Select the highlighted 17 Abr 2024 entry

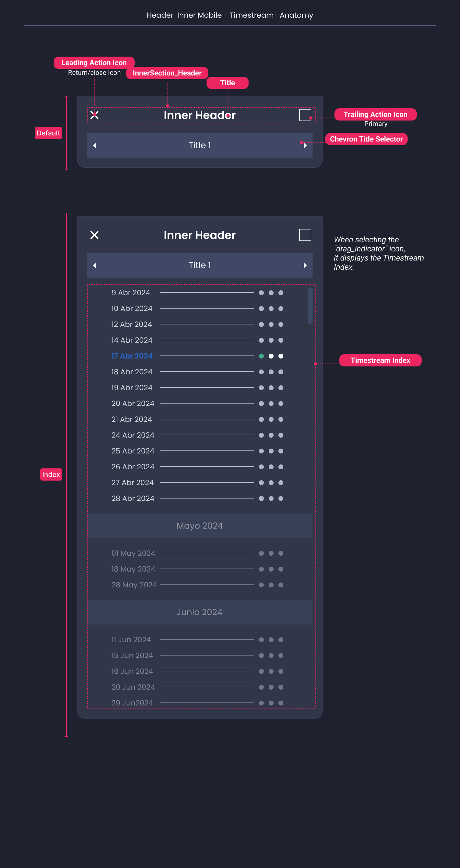(132, 356)
